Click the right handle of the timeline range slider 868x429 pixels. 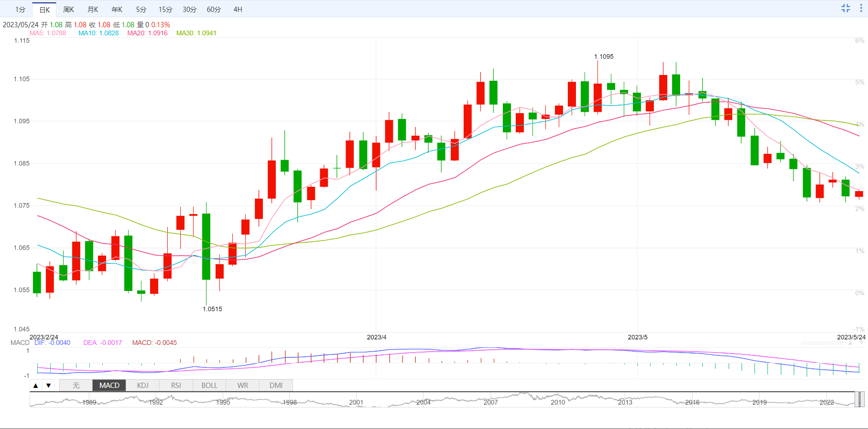pos(862,399)
